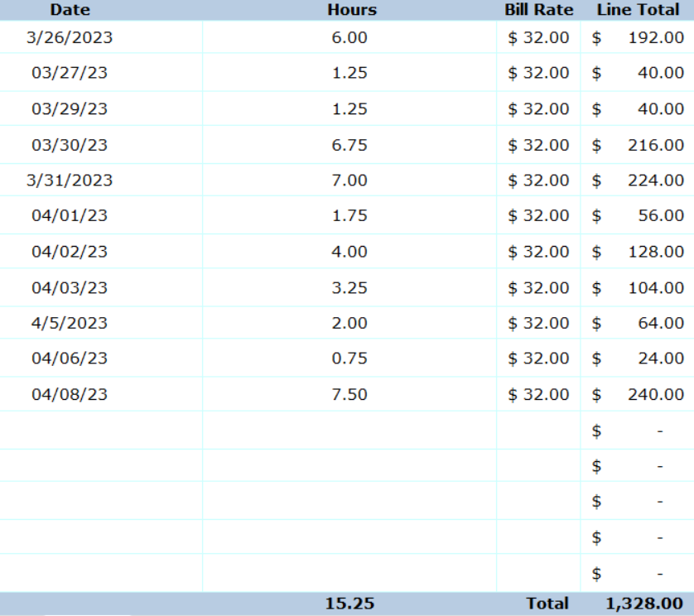
Task: Click the bill rate for 04/02/23
Action: [539, 252]
